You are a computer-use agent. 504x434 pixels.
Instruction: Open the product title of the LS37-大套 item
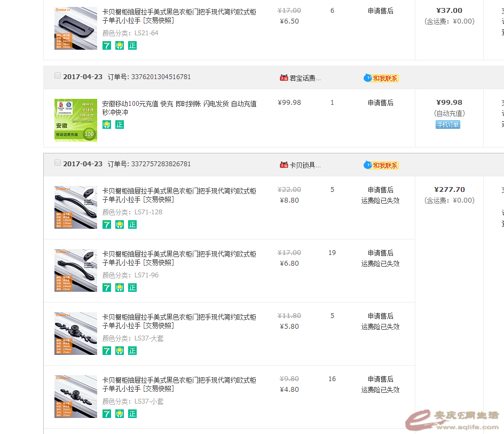click(x=179, y=321)
